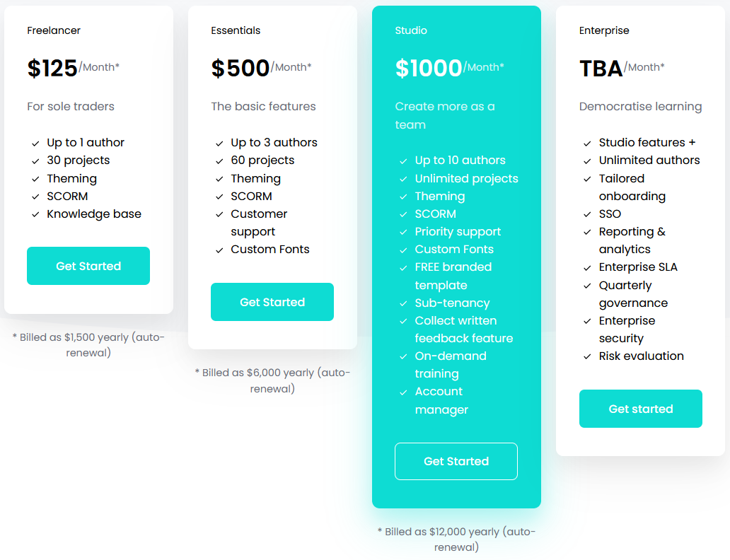Screen dimensions: 730x560
Task: Click the checkmark next to Knowledge base
Action: pos(35,214)
